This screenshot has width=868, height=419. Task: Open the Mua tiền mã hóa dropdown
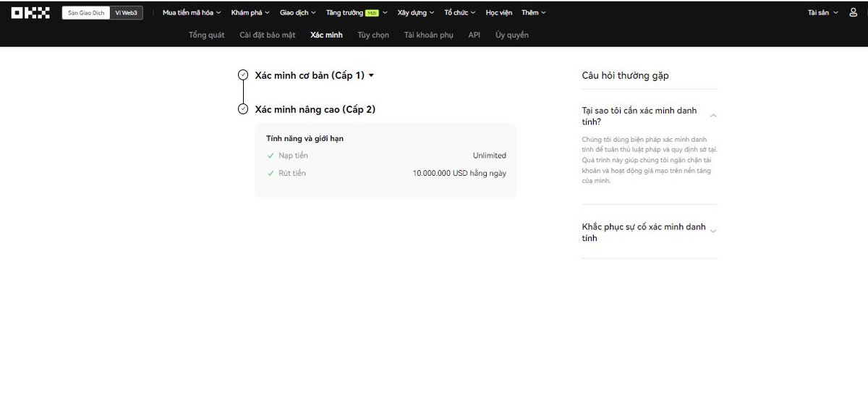point(192,13)
